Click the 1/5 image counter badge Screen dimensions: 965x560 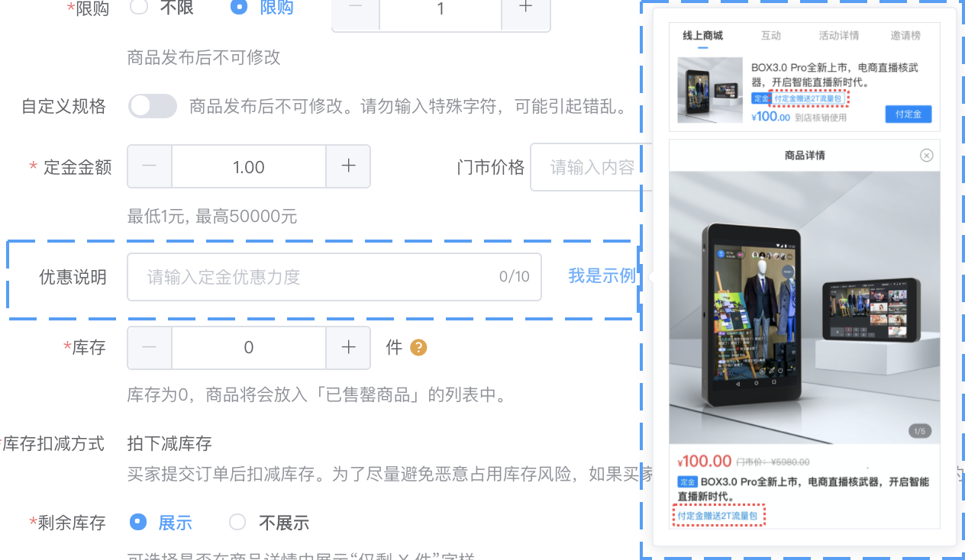[920, 431]
